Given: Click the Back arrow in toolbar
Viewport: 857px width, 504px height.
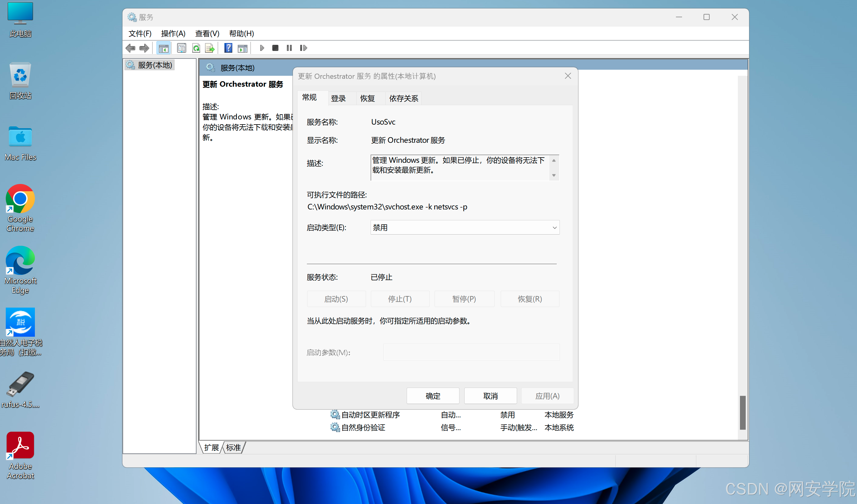Looking at the screenshot, I should [130, 48].
